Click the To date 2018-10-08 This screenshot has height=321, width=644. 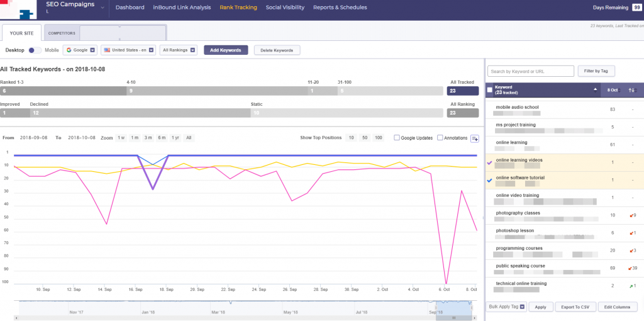pos(82,138)
